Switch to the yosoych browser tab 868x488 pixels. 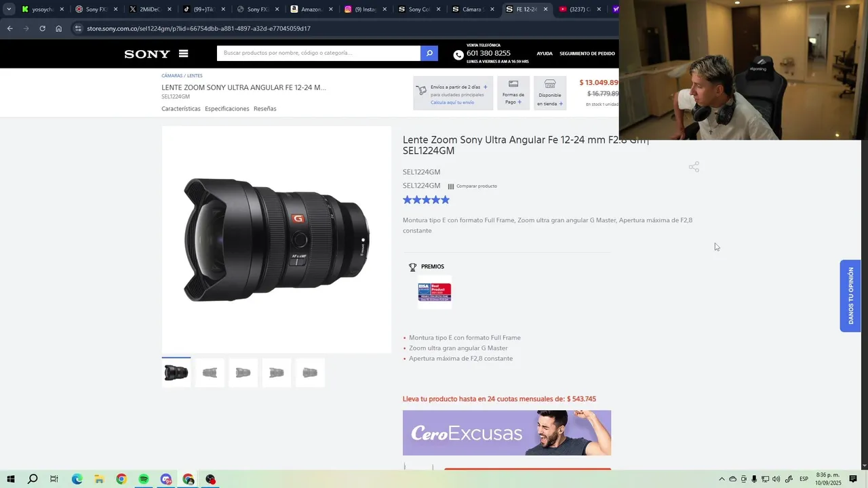[42, 9]
